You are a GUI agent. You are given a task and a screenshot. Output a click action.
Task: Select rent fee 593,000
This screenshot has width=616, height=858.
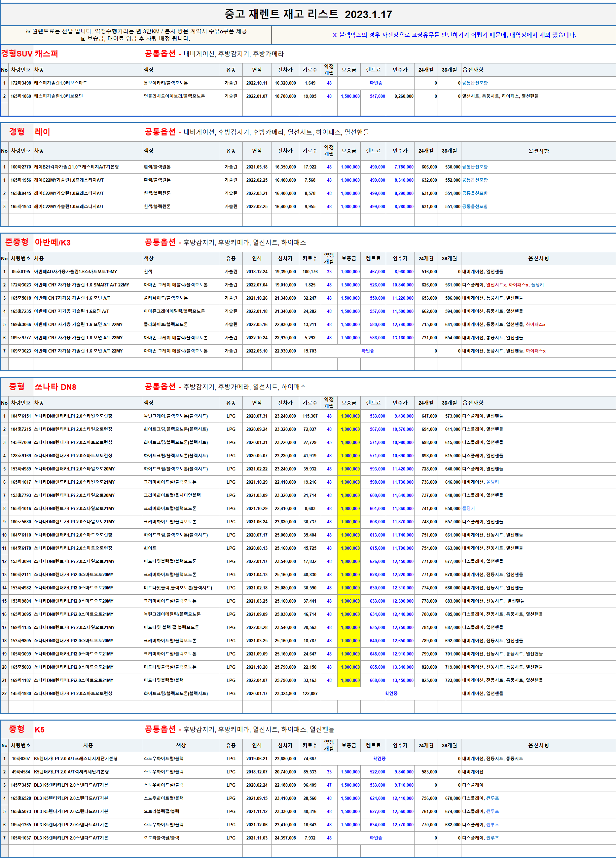[x=378, y=469]
